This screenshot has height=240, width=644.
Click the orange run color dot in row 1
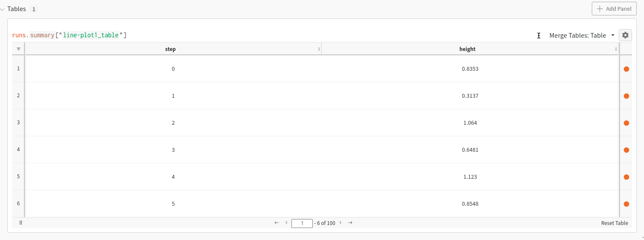626,69
